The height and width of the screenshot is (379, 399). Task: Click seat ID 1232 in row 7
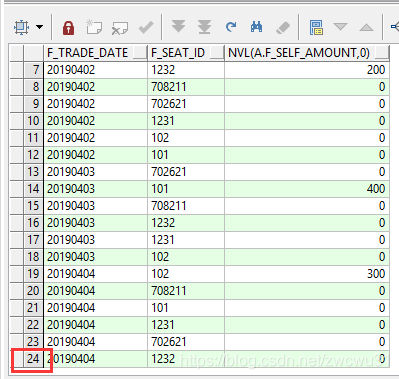(163, 70)
